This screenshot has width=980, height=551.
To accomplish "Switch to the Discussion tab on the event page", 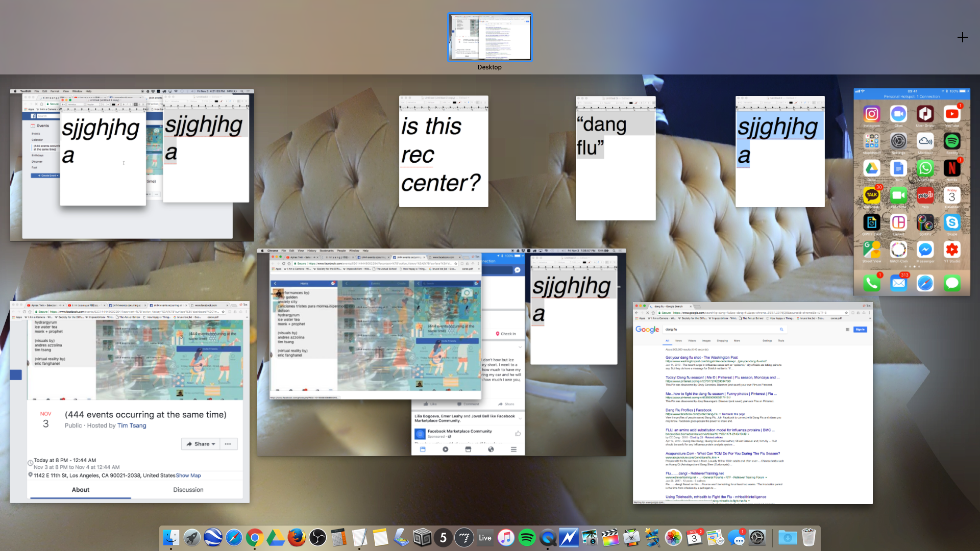I will click(188, 489).
